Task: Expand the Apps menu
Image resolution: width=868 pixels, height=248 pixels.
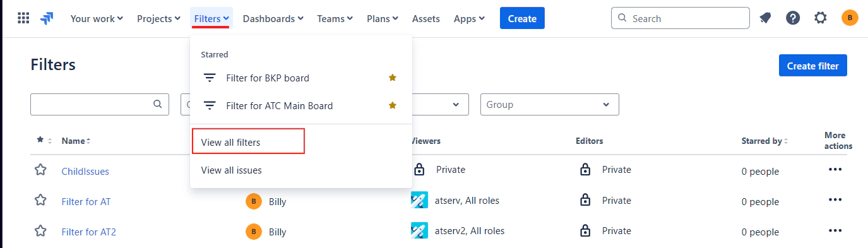Action: click(x=469, y=18)
